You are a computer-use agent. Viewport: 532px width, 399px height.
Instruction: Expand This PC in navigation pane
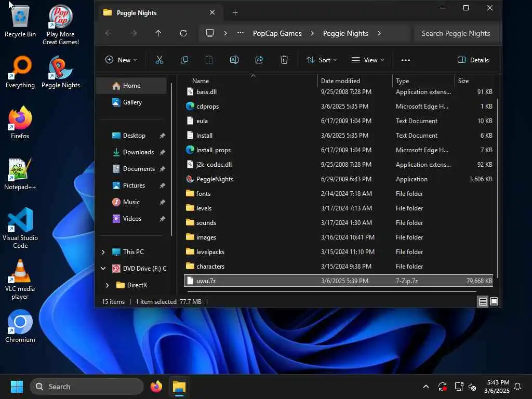tap(103, 252)
